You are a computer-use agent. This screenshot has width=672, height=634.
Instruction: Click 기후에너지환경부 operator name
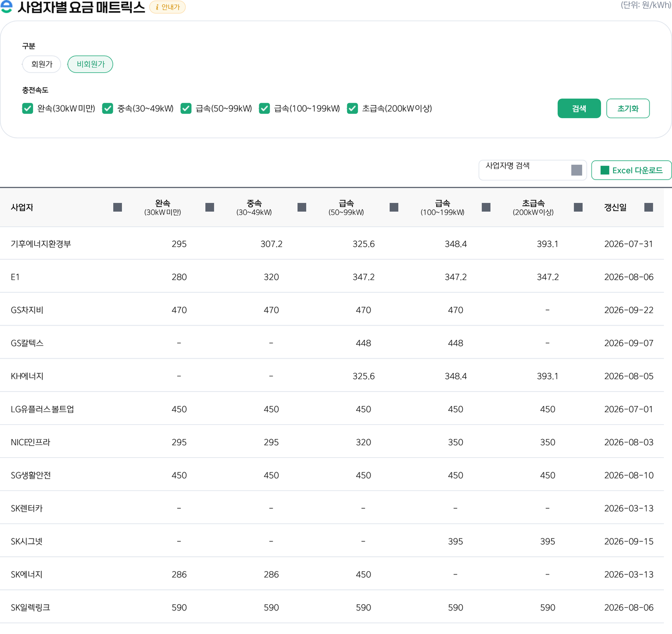click(41, 244)
